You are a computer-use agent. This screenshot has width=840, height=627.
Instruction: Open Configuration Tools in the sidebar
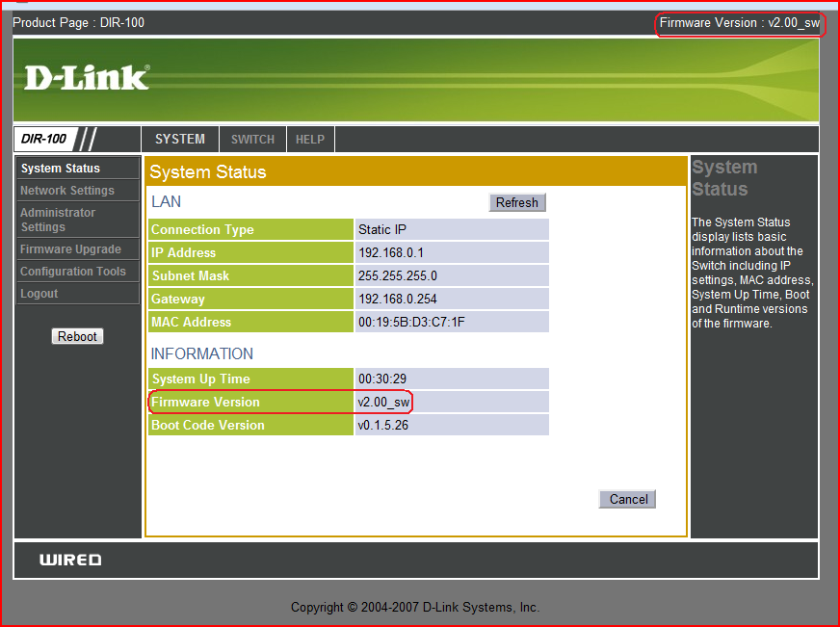click(x=73, y=272)
